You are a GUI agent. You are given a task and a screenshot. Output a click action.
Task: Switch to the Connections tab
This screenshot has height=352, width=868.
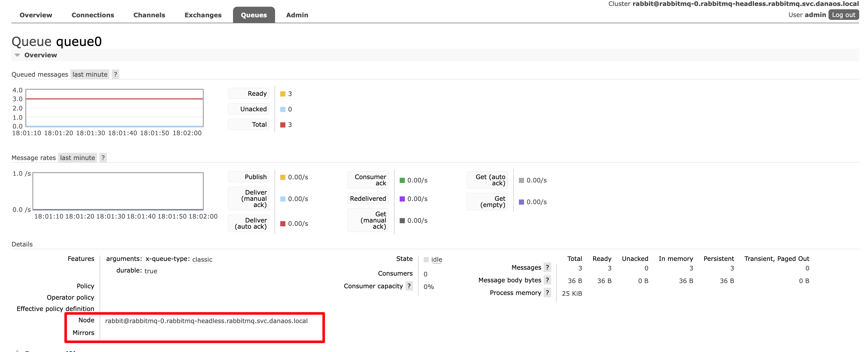[x=93, y=15]
